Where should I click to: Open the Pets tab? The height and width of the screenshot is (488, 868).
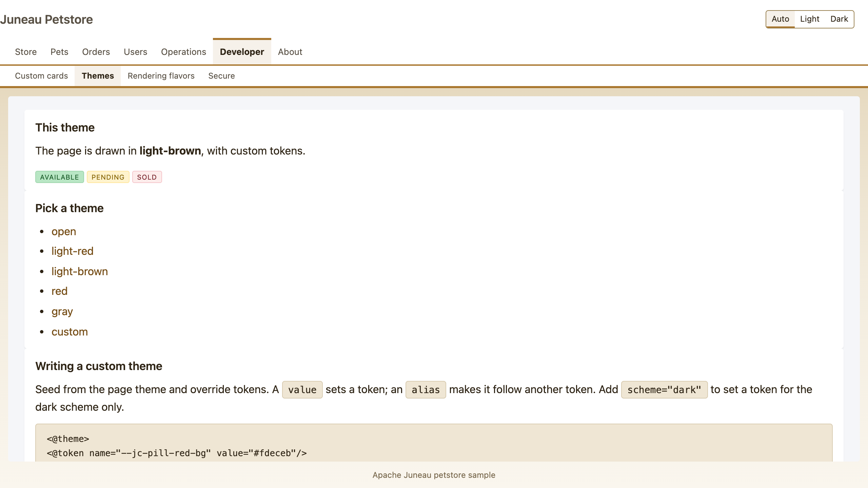59,52
